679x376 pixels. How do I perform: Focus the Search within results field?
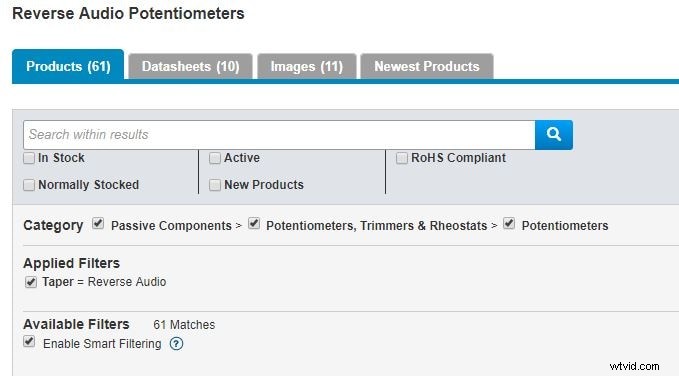(279, 135)
